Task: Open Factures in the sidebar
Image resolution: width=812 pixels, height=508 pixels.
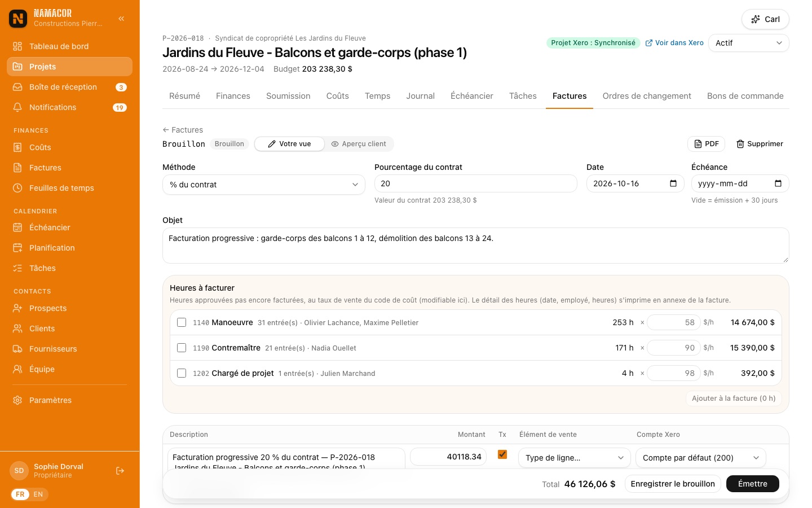Action: coord(69,168)
